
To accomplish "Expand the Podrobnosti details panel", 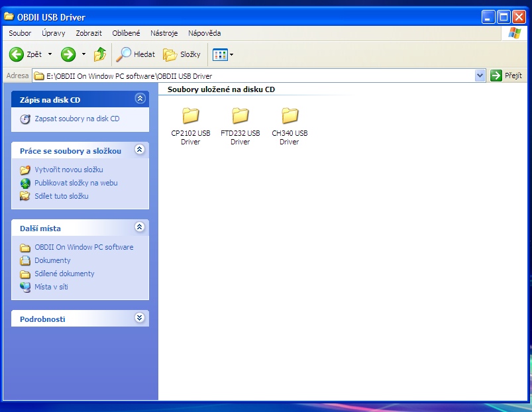I will point(139,318).
